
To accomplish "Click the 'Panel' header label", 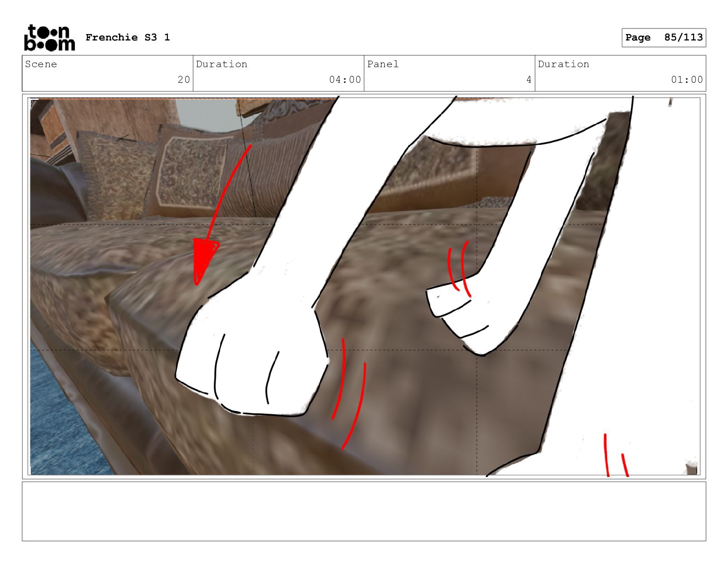I will 383,64.
